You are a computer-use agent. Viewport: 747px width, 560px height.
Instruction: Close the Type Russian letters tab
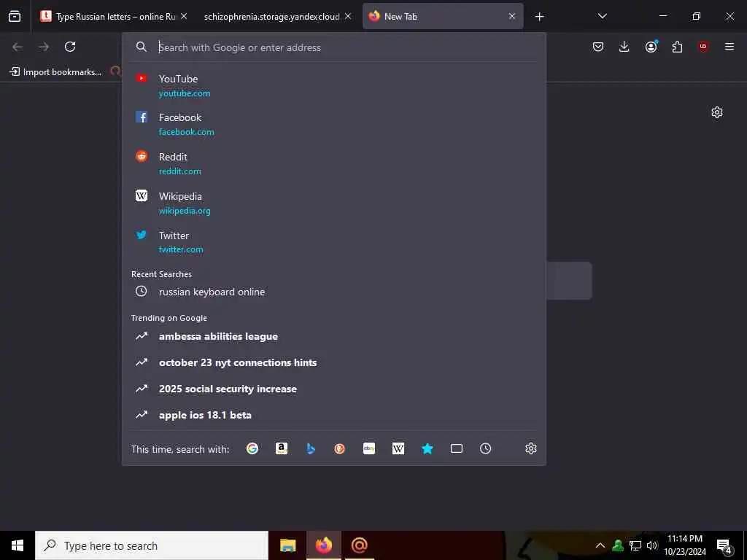point(184,16)
